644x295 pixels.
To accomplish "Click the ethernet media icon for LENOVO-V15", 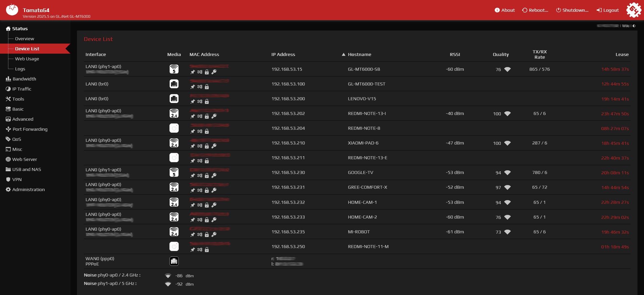I will pyautogui.click(x=174, y=99).
